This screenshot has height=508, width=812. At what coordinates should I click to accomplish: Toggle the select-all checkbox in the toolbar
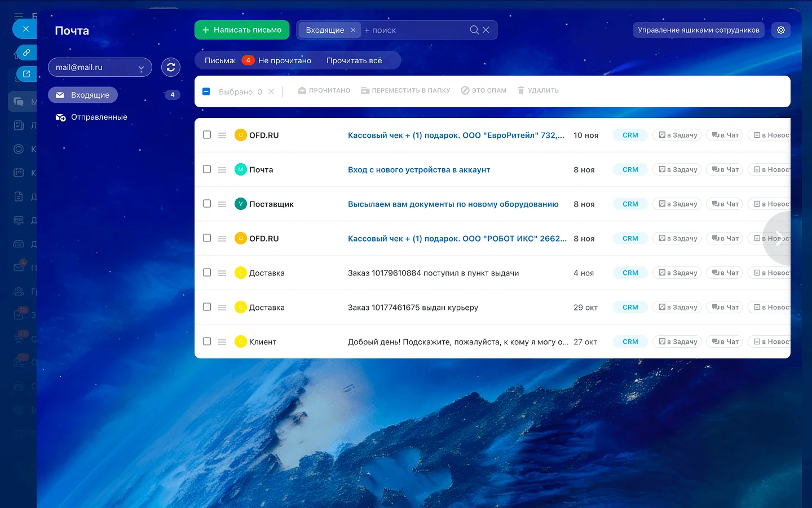pyautogui.click(x=206, y=91)
